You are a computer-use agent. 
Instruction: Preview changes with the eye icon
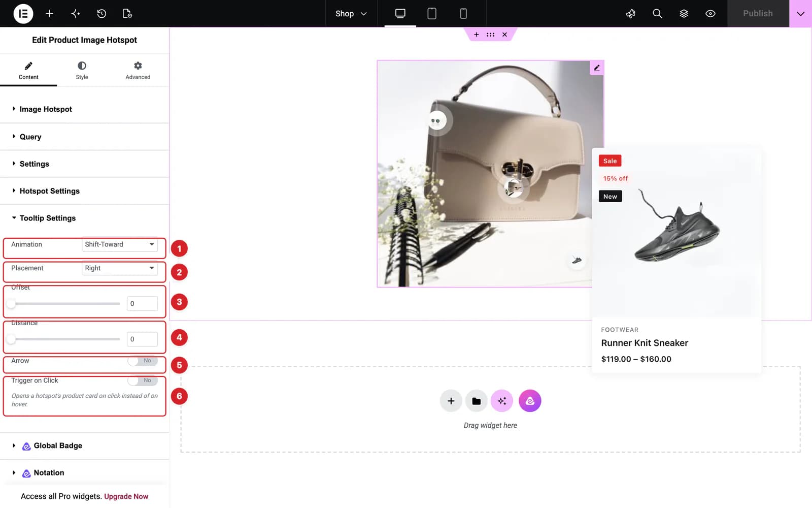tap(710, 14)
